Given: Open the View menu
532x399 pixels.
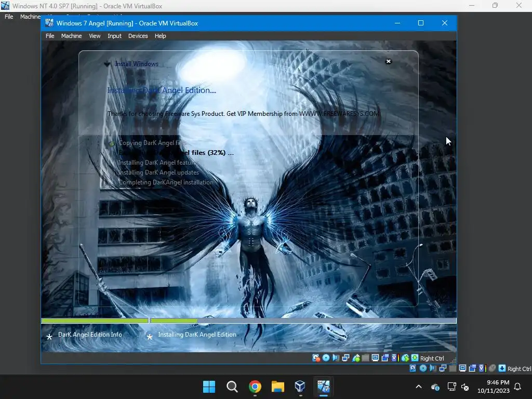Looking at the screenshot, I should 95,36.
